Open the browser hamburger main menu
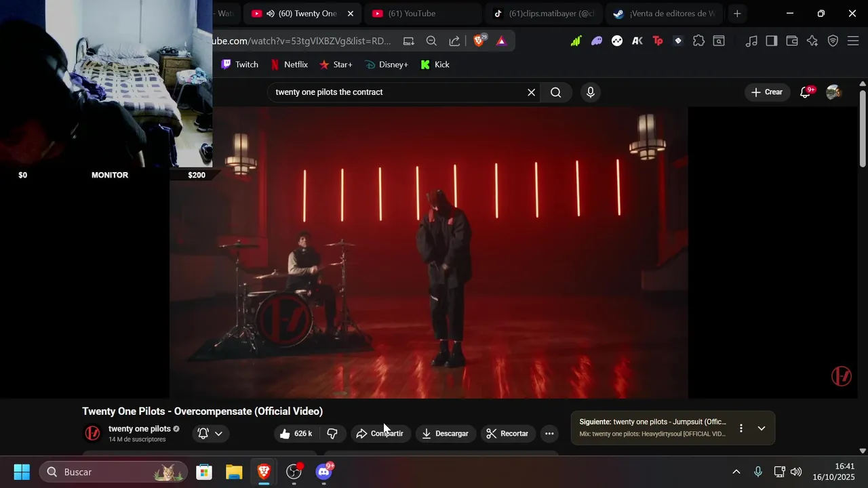 pyautogui.click(x=854, y=41)
